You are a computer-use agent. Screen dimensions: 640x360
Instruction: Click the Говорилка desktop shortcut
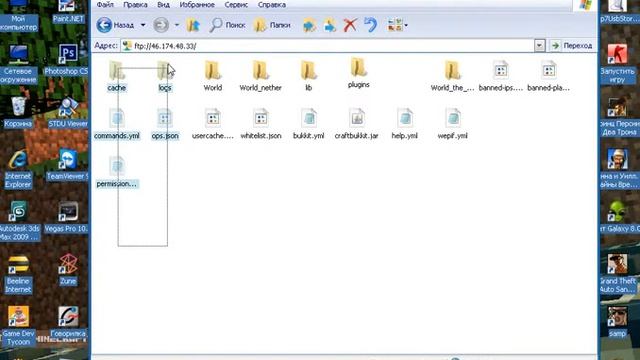coord(68,322)
